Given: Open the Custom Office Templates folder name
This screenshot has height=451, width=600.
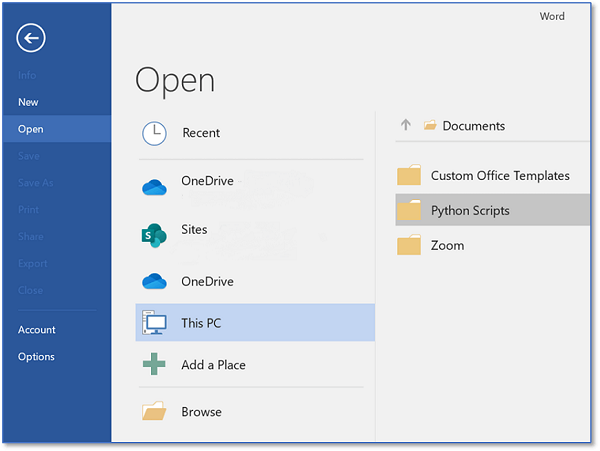Looking at the screenshot, I should coord(500,176).
